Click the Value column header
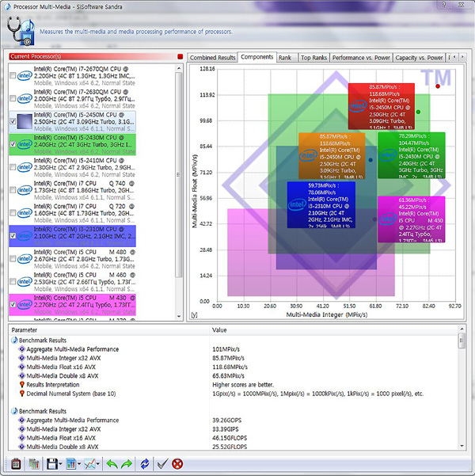Screen dimensions: 475x476 point(334,330)
